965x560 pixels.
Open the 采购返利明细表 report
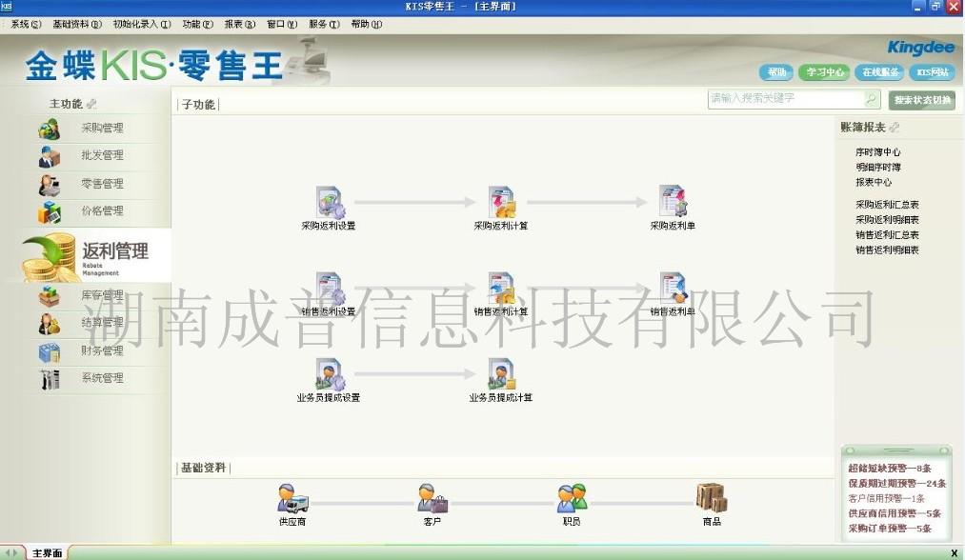pyautogui.click(x=887, y=220)
